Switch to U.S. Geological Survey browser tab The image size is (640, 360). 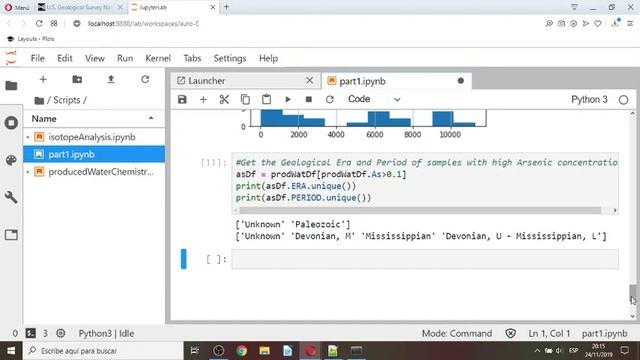pos(80,7)
